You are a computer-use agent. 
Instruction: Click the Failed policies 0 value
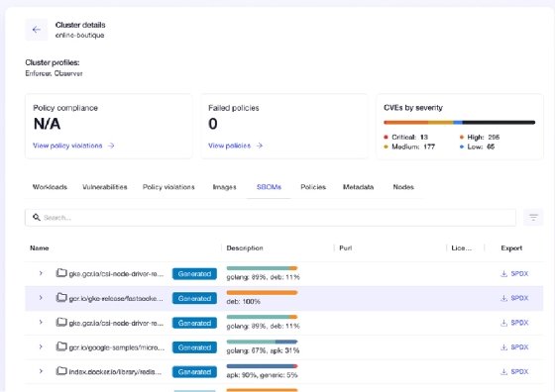[213, 124]
